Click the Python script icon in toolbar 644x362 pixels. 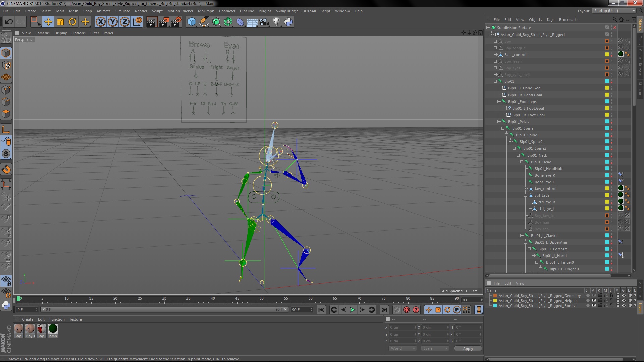[288, 22]
